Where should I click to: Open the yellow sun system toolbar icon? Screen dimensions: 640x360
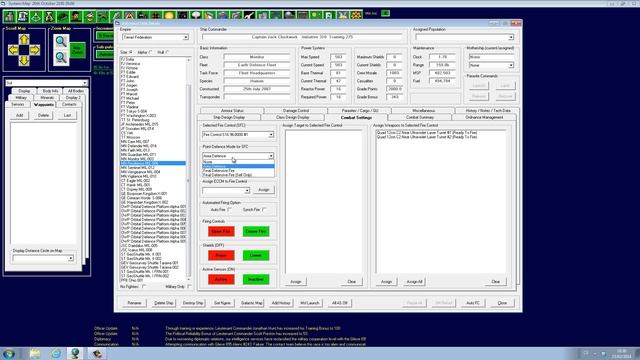click(x=169, y=16)
